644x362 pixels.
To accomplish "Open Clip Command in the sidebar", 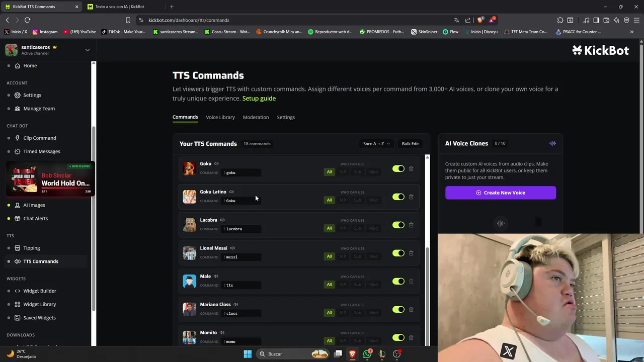I will [39, 138].
